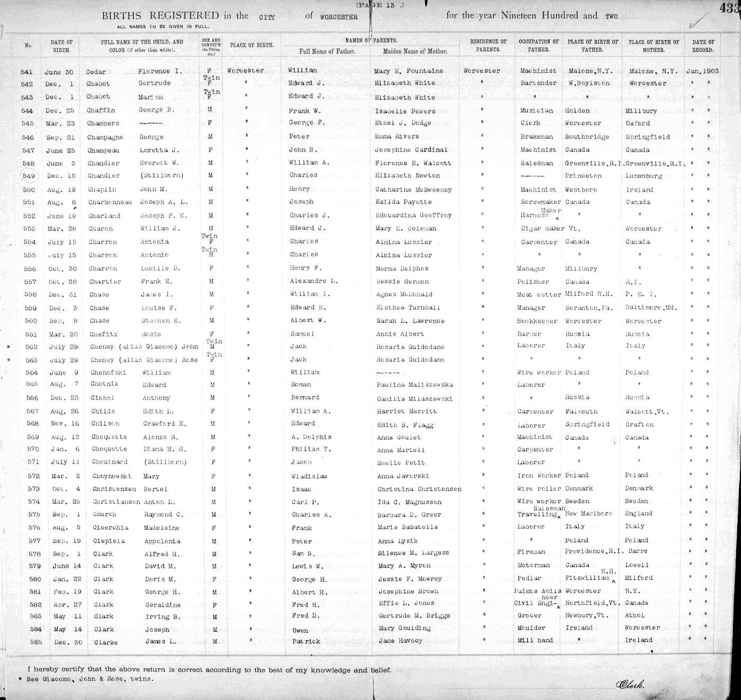Select 'Florence E. Walcott' entry
This screenshot has width=741, height=700.
[412, 163]
